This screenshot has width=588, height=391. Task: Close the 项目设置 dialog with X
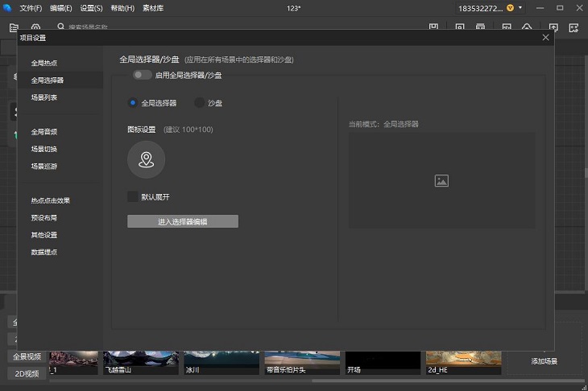pos(545,37)
